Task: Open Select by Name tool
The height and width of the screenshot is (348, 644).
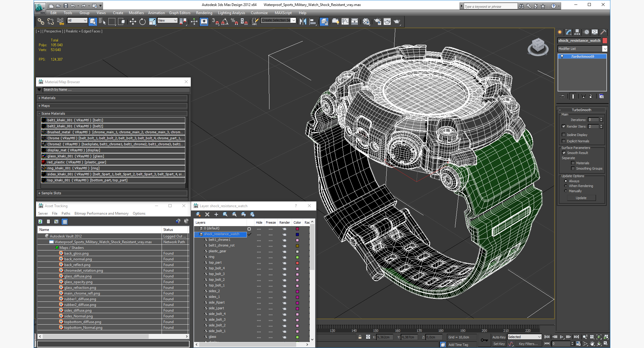Action: click(x=102, y=21)
